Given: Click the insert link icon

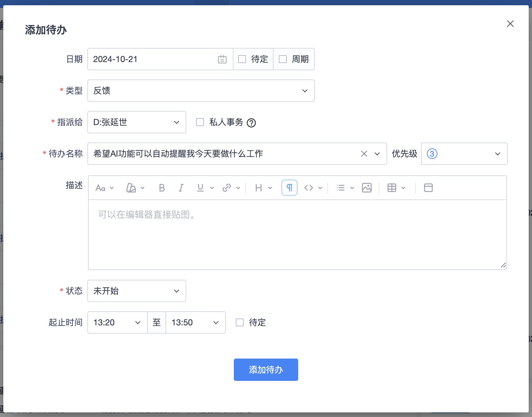Looking at the screenshot, I should [x=227, y=188].
